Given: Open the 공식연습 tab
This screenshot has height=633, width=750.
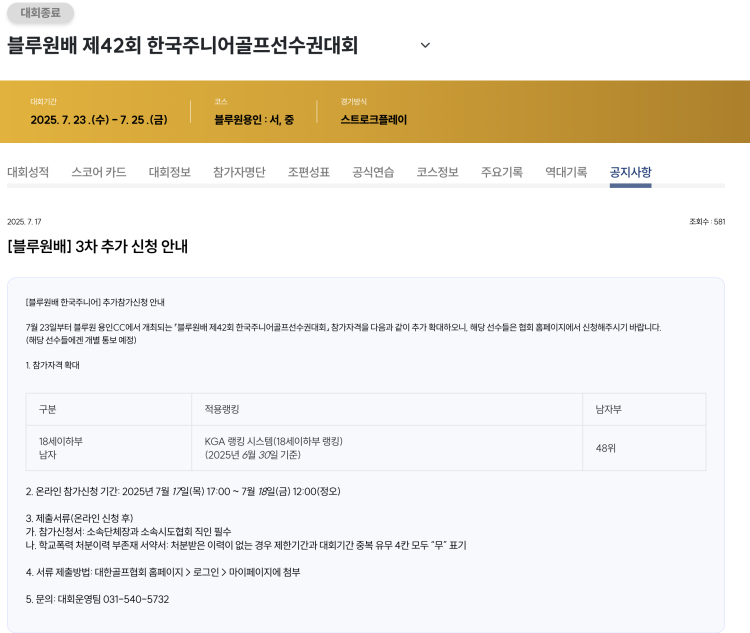Looking at the screenshot, I should coord(373,172).
